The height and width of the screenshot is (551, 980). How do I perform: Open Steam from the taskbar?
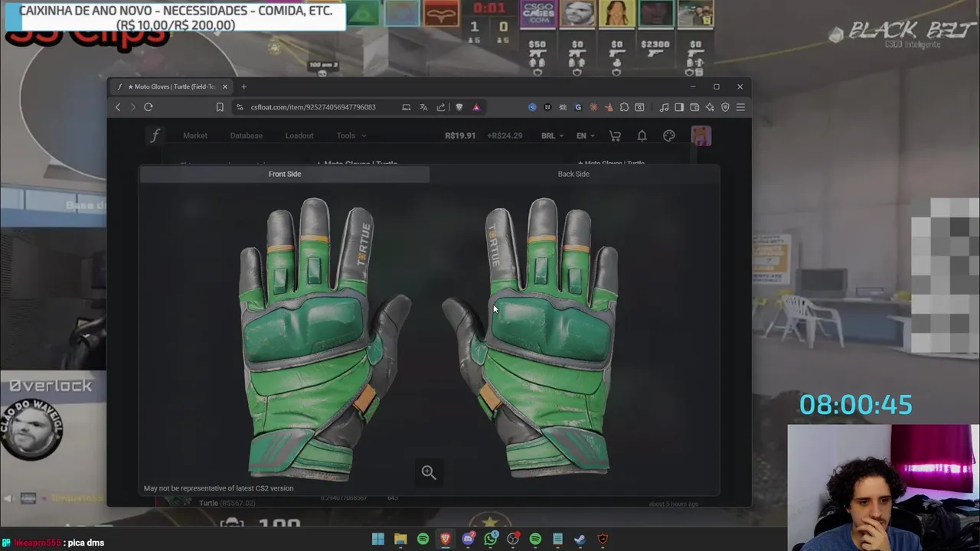tap(580, 539)
